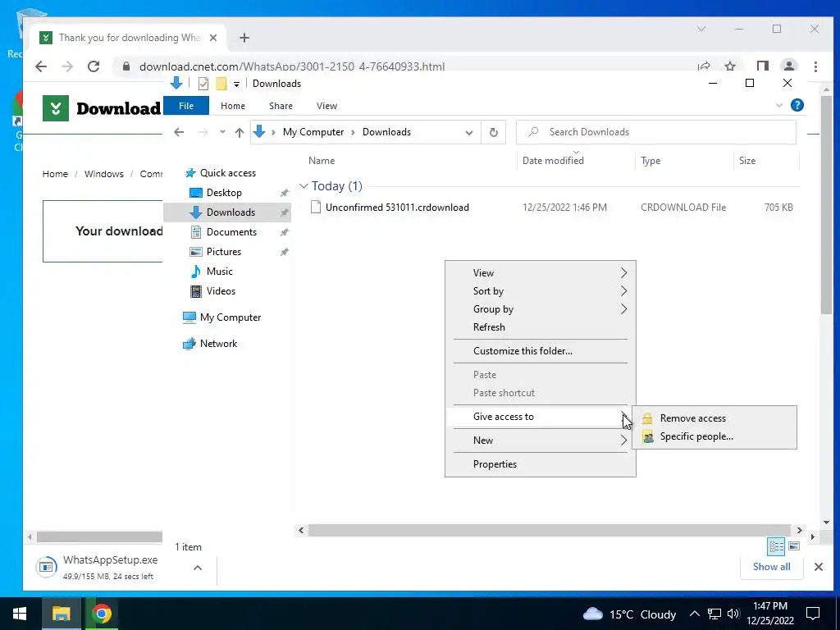Click Show all downloads in Chrome
Image resolution: width=840 pixels, height=630 pixels.
[771, 567]
